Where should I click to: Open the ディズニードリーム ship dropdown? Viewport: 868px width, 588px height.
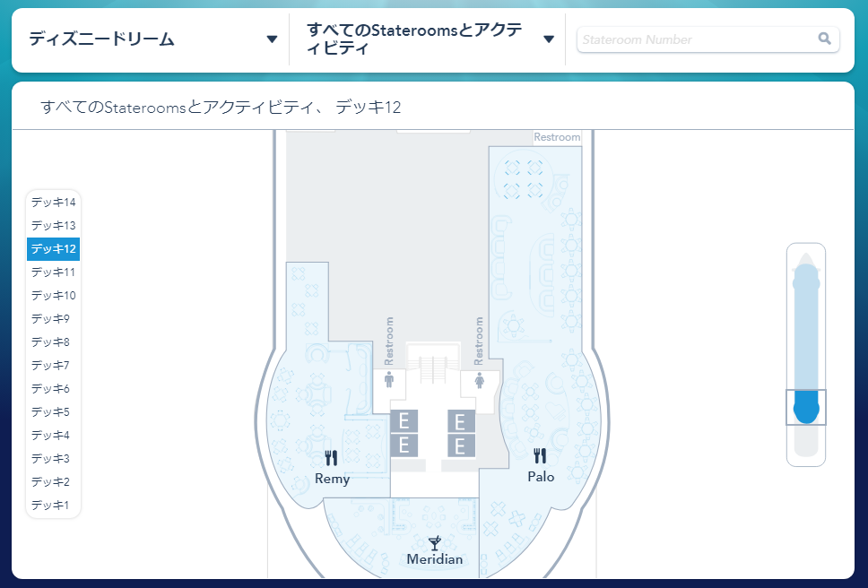(152, 39)
